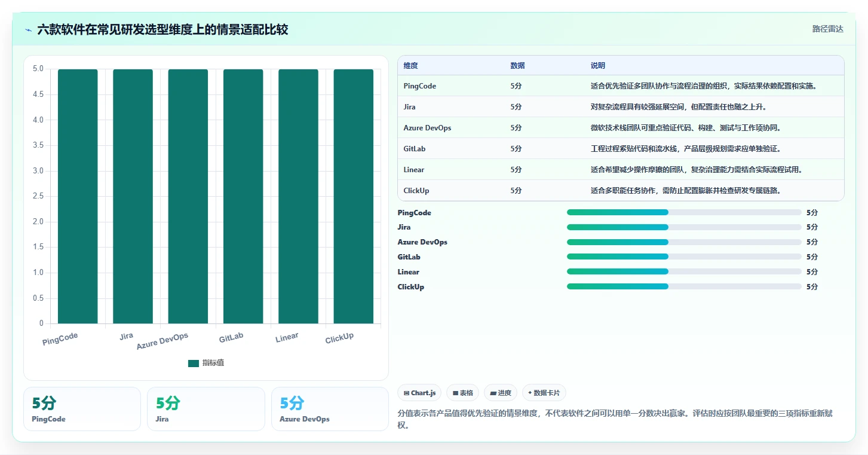This screenshot has width=868, height=455.
Task: Open the Jira 5分 data card
Action: click(x=206, y=409)
